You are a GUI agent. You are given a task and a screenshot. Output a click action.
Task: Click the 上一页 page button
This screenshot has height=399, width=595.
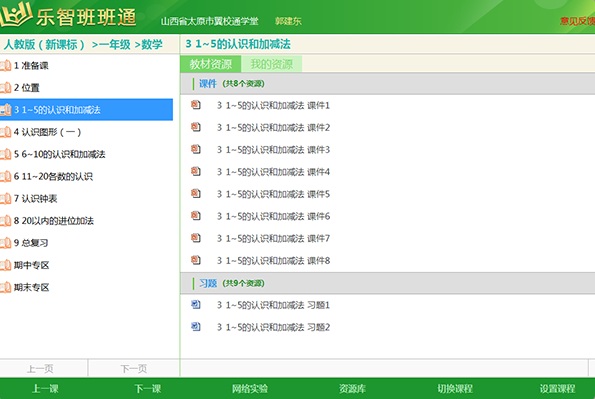[44, 368]
